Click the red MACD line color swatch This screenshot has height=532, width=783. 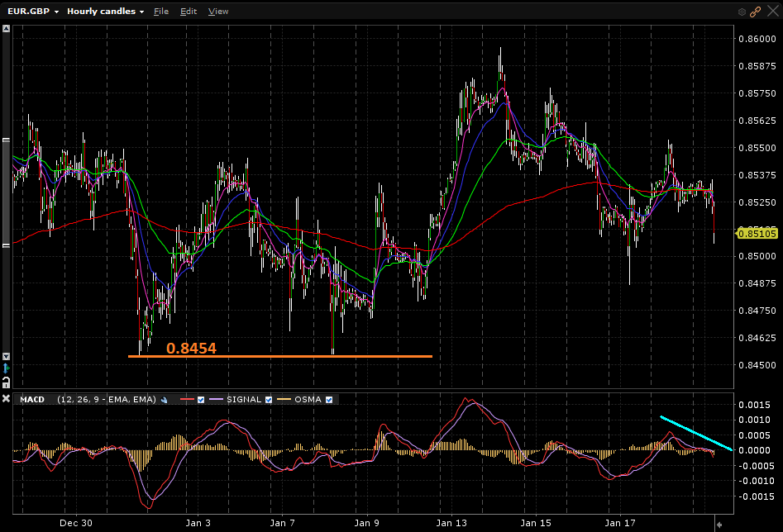click(187, 399)
